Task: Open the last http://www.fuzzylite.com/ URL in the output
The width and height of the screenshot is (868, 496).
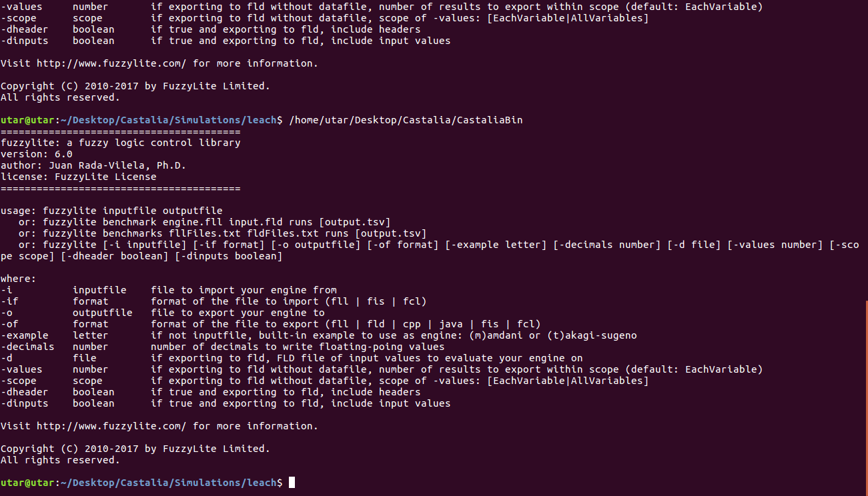Action: pos(111,425)
